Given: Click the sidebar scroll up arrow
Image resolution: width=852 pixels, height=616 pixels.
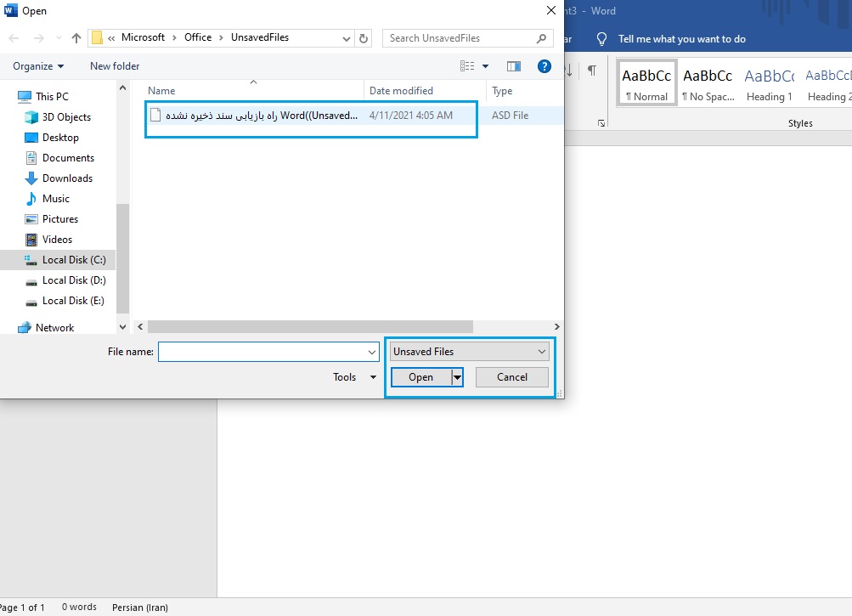Looking at the screenshot, I should [x=123, y=88].
